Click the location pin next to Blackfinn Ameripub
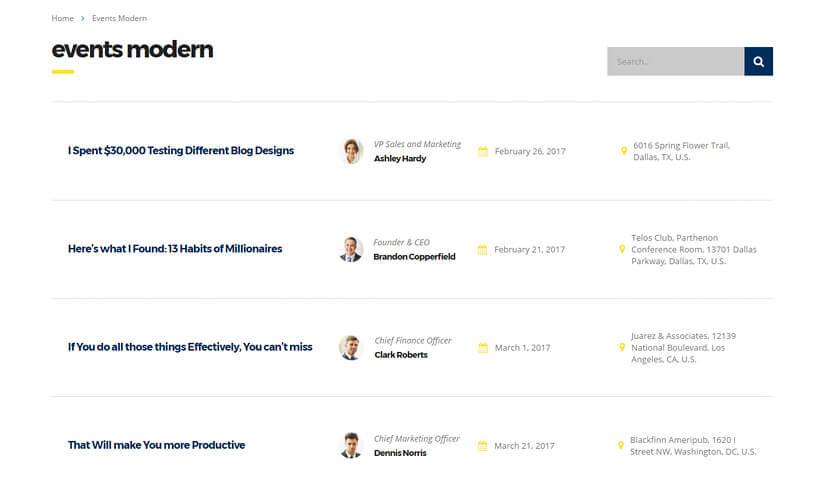Screen dimensions: 832x493 621,446
